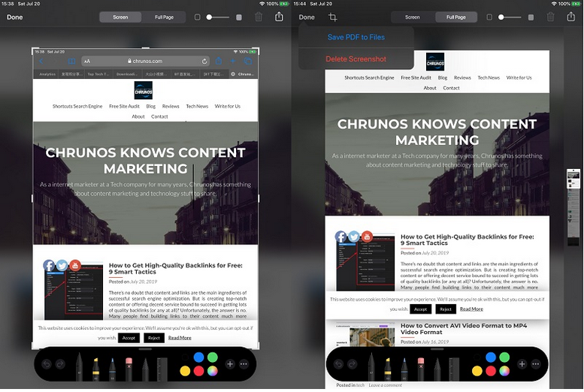Select the pink eraser in the right markup toolbar
This screenshot has width=584, height=392.
click(421, 369)
